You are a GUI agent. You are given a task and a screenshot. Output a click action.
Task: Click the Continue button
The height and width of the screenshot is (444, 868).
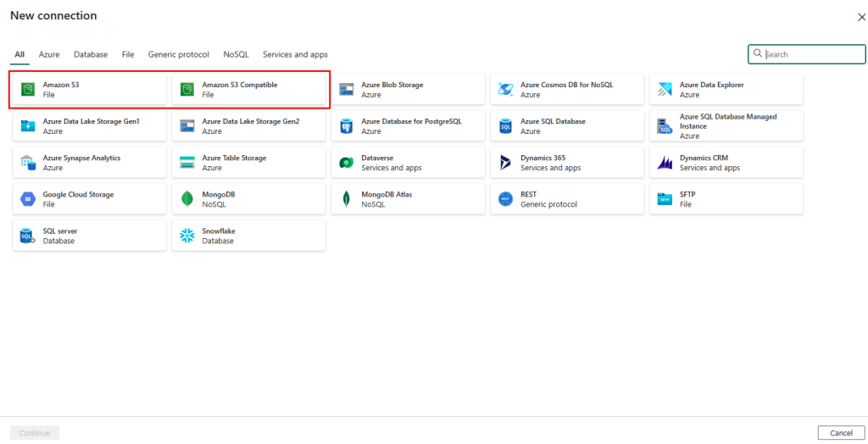[x=35, y=433]
